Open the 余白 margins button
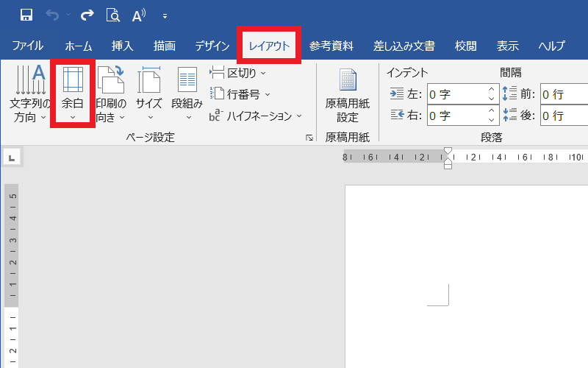The image size is (588, 368). pyautogui.click(x=72, y=94)
